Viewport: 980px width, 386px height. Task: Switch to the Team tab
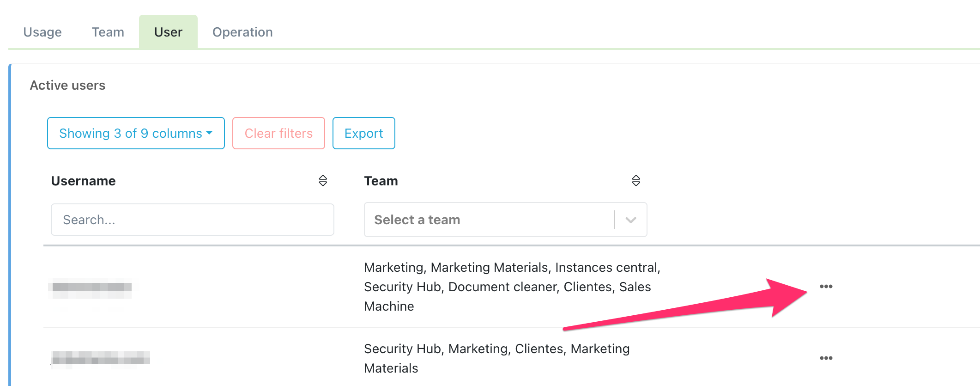click(x=108, y=32)
